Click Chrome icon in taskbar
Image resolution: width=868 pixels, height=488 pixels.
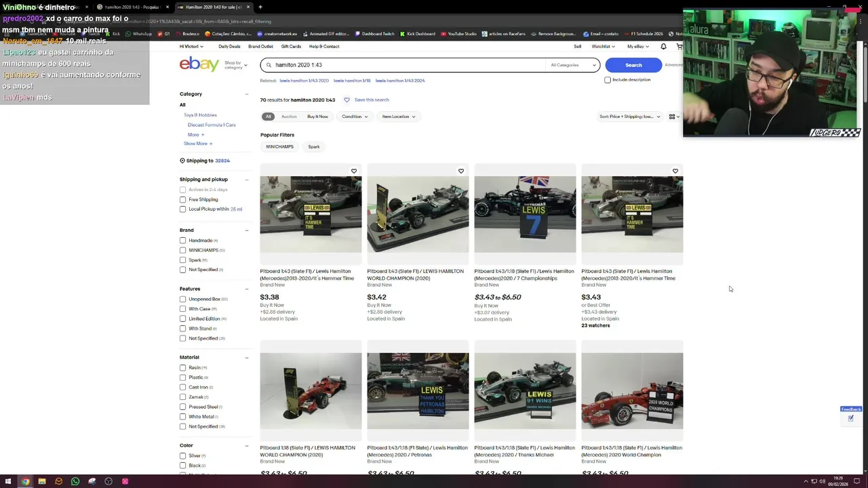pyautogui.click(x=25, y=481)
